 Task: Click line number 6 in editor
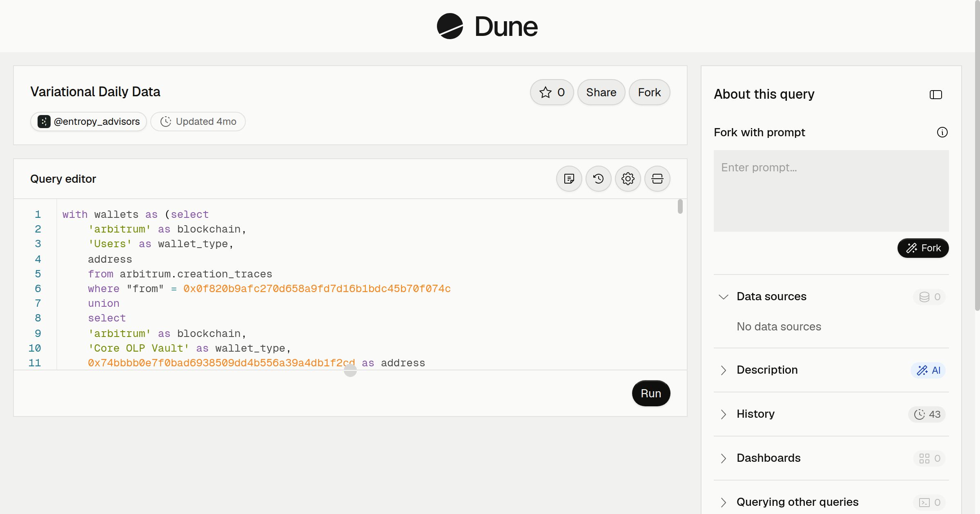pos(38,289)
